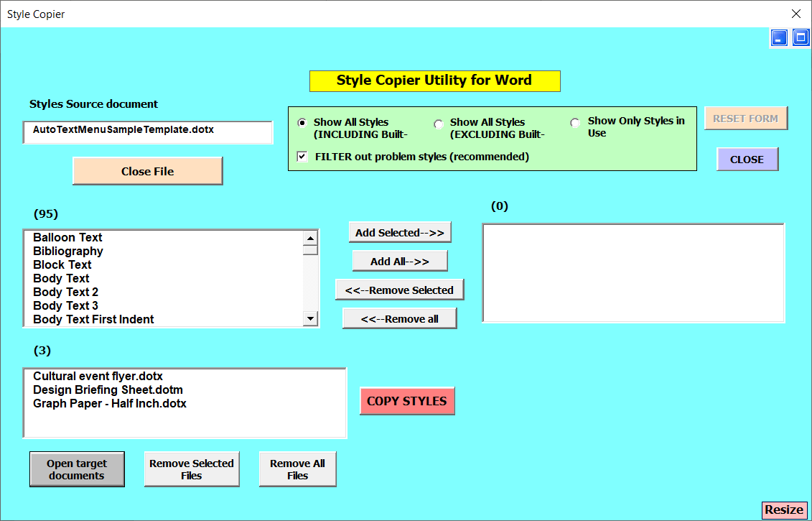Click the Styles Source document field
The height and width of the screenshot is (521, 812).
coord(148,132)
